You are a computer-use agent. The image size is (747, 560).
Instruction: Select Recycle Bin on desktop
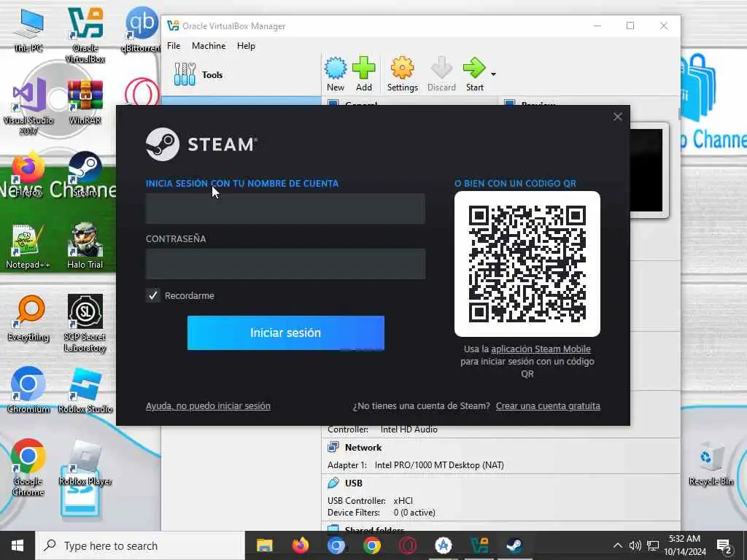(x=711, y=463)
